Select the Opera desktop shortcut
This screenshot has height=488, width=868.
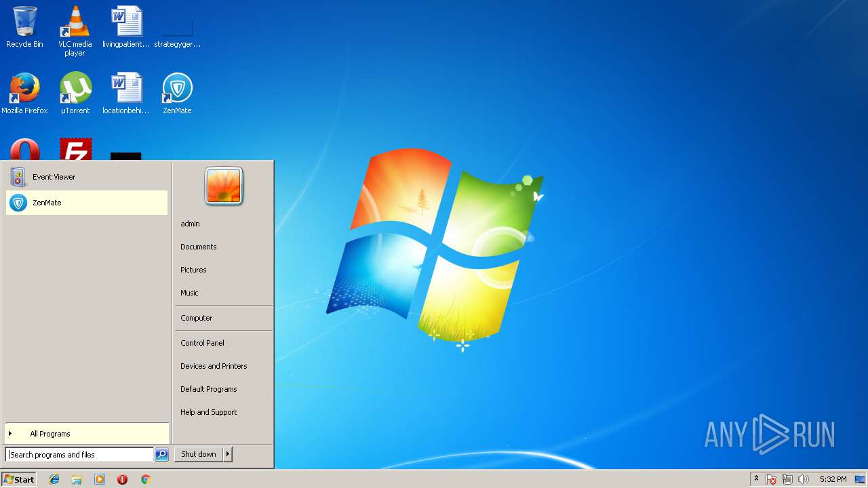click(24, 149)
